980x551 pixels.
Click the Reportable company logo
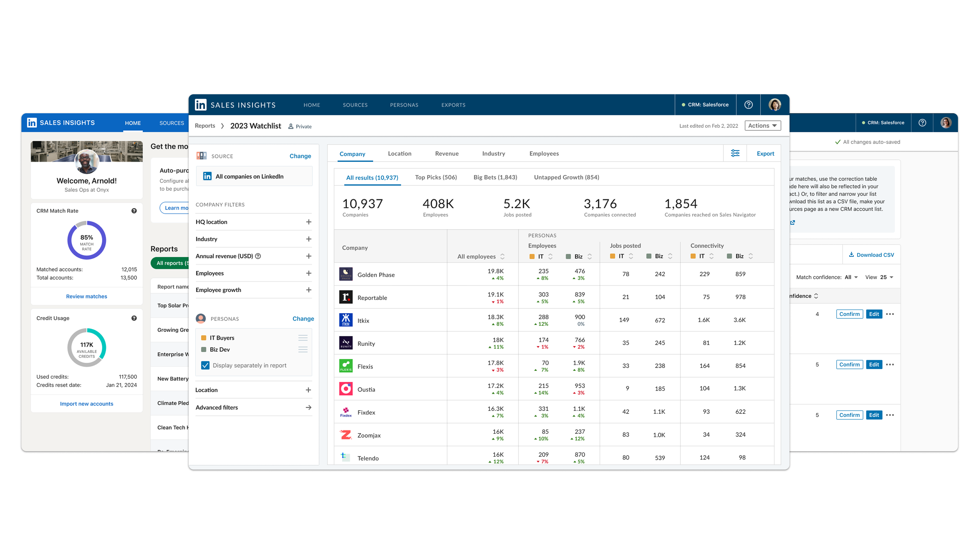(346, 297)
